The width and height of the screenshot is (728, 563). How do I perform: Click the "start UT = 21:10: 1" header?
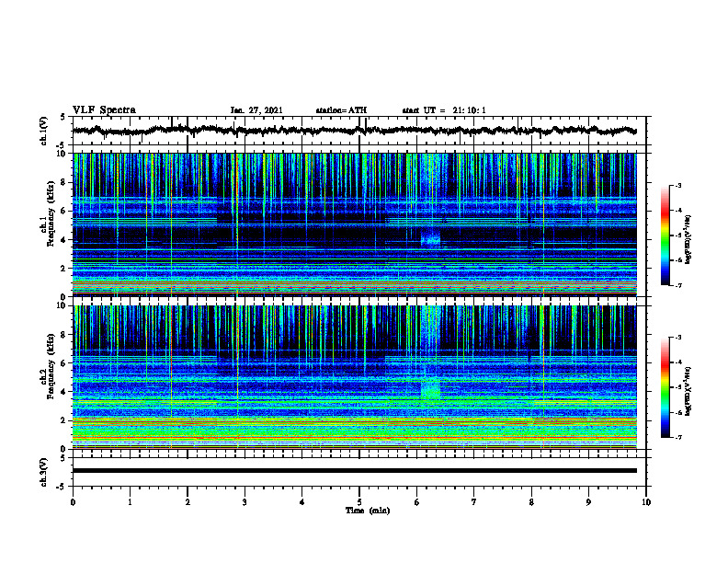(x=444, y=110)
